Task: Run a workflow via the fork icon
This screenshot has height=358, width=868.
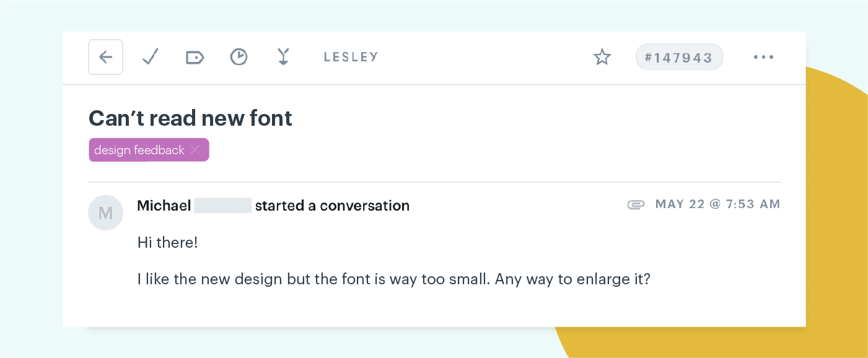Action: 283,57
